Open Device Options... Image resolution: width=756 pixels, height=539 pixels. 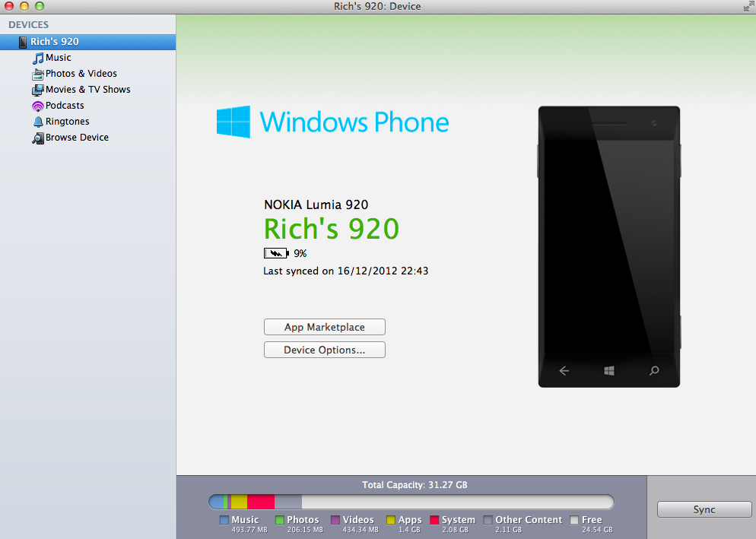pos(324,350)
